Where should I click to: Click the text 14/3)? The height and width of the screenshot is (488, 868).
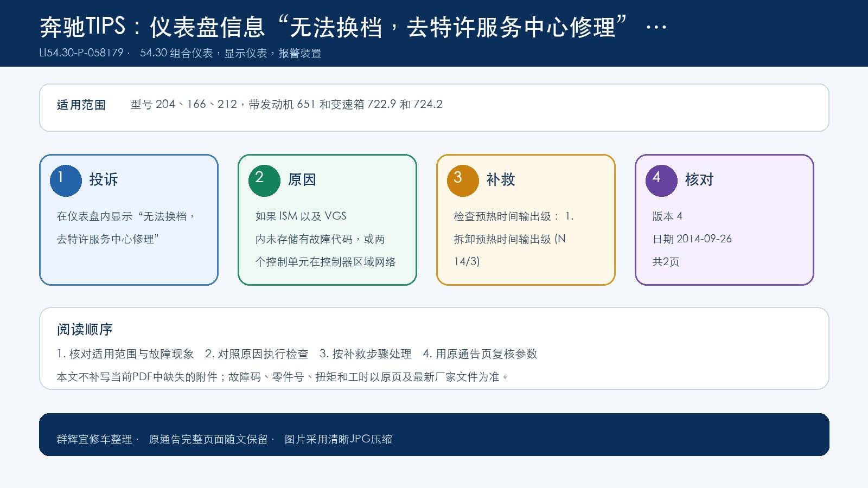point(467,262)
